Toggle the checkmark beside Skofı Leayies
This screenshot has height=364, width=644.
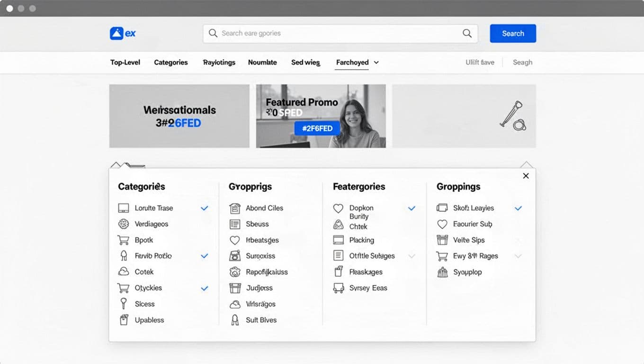coord(518,208)
